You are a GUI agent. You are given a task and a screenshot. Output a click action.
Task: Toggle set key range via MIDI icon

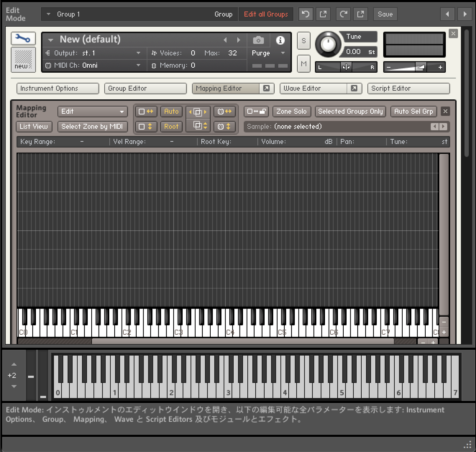pos(225,112)
